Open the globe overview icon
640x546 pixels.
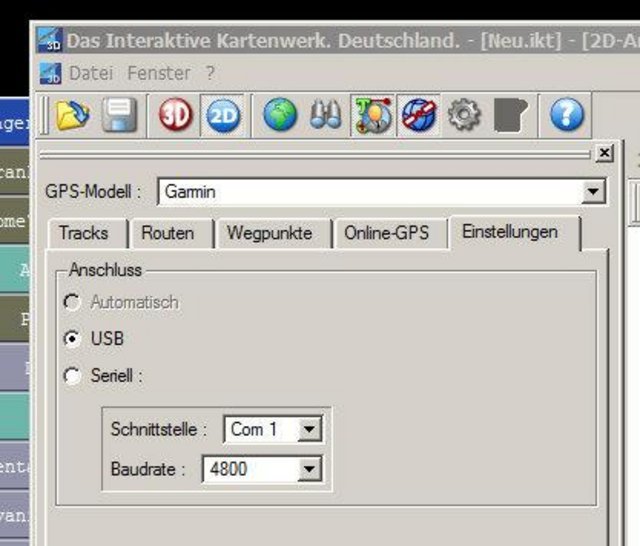point(280,115)
